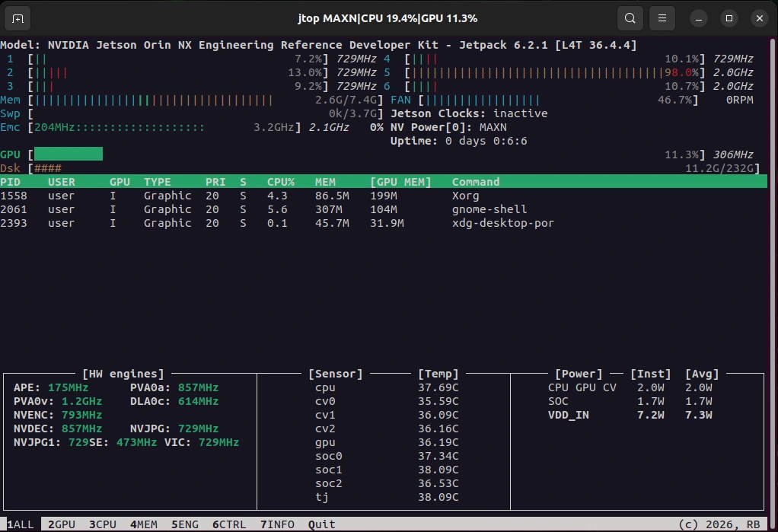This screenshot has height=532, width=778.
Task: Sort processes by CPU% column header
Action: click(x=281, y=182)
